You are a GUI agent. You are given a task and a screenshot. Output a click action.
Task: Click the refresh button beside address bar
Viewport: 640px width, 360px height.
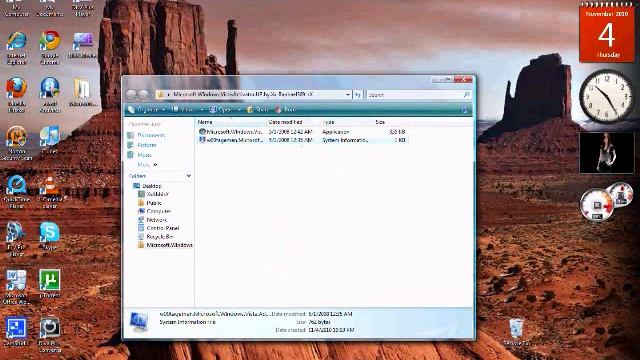click(x=358, y=95)
